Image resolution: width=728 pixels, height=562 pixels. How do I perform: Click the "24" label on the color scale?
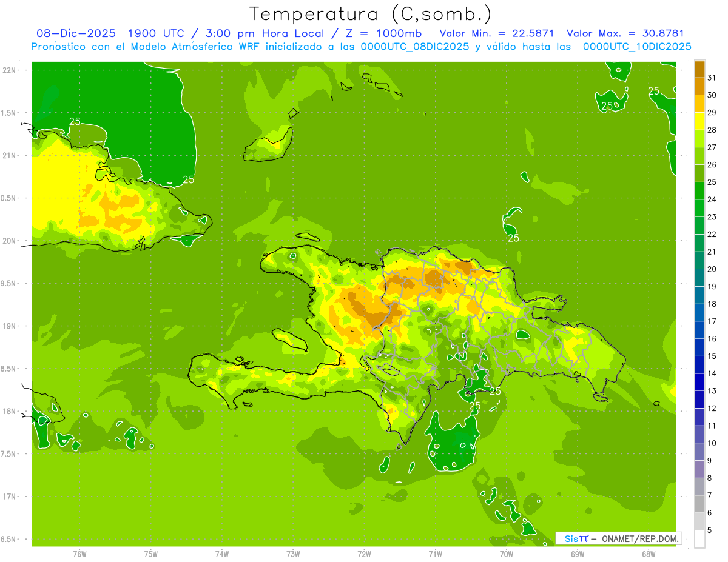tap(712, 199)
